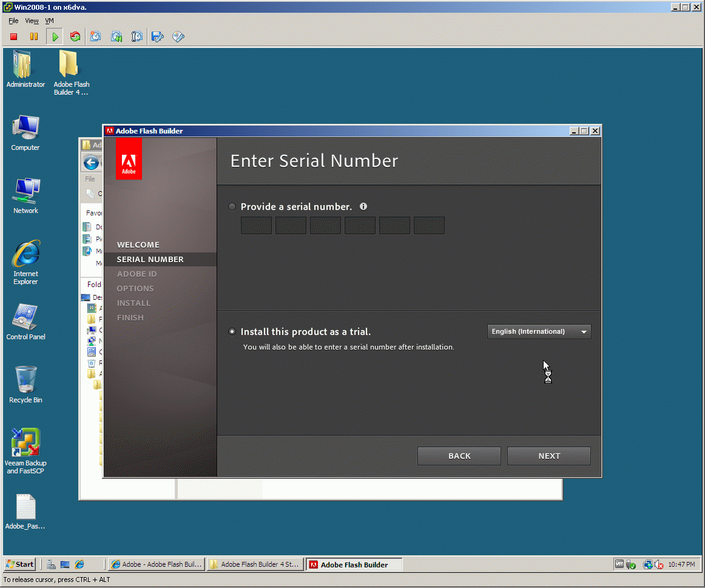This screenshot has width=705, height=588.
Task: Open the File menu of the VM console
Action: click(13, 21)
